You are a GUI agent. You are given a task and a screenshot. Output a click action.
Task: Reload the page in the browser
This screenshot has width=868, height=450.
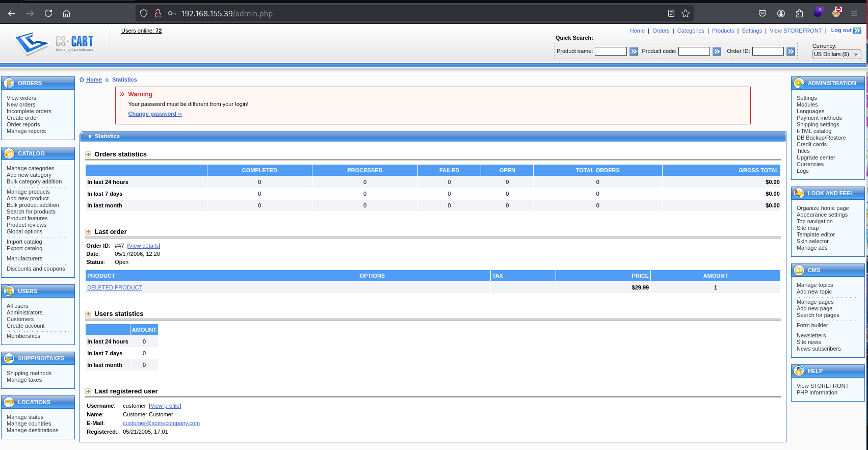tap(48, 13)
